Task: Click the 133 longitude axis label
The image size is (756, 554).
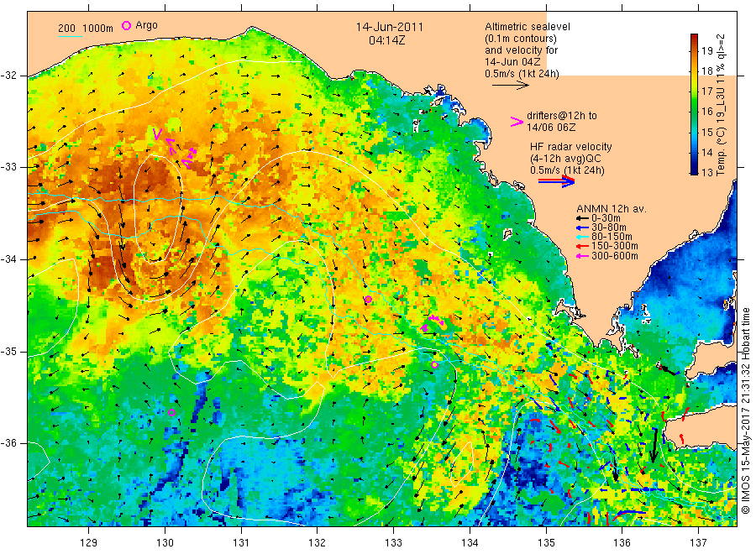Action: [393, 542]
